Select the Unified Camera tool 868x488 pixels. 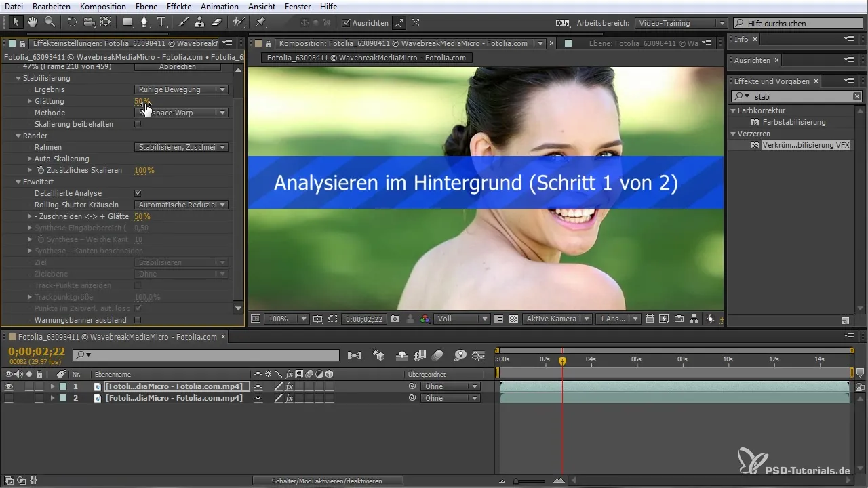(89, 22)
